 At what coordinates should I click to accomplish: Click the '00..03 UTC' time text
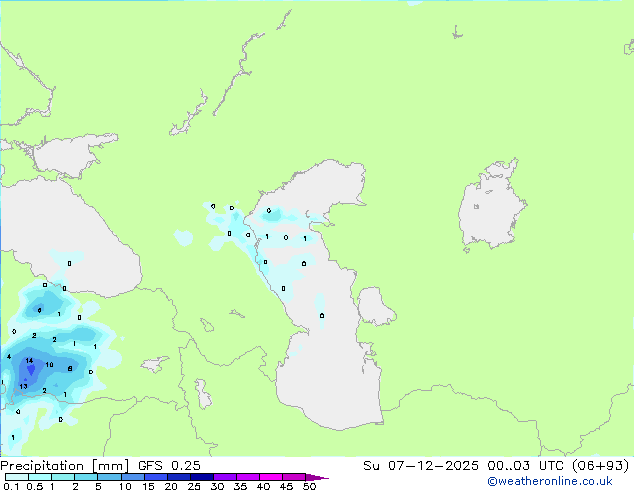526,466
